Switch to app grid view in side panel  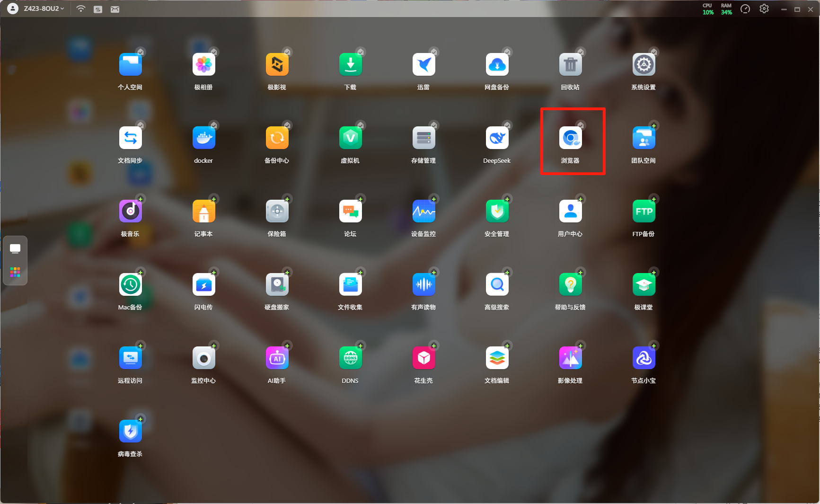tap(15, 272)
